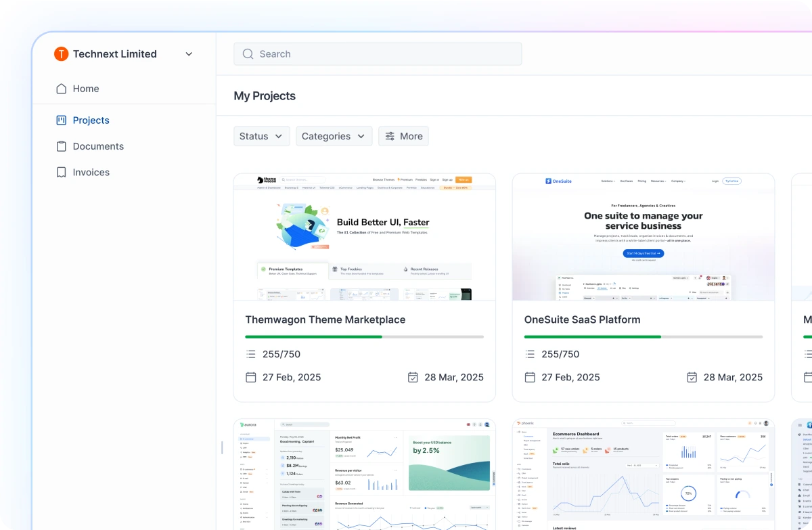Click 27 Feb, 2025 on OneSuite card
The width and height of the screenshot is (812, 530).
(570, 377)
